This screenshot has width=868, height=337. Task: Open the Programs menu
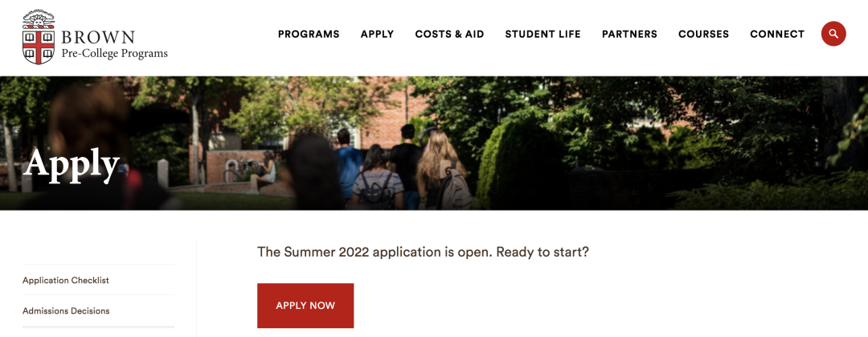tap(309, 35)
